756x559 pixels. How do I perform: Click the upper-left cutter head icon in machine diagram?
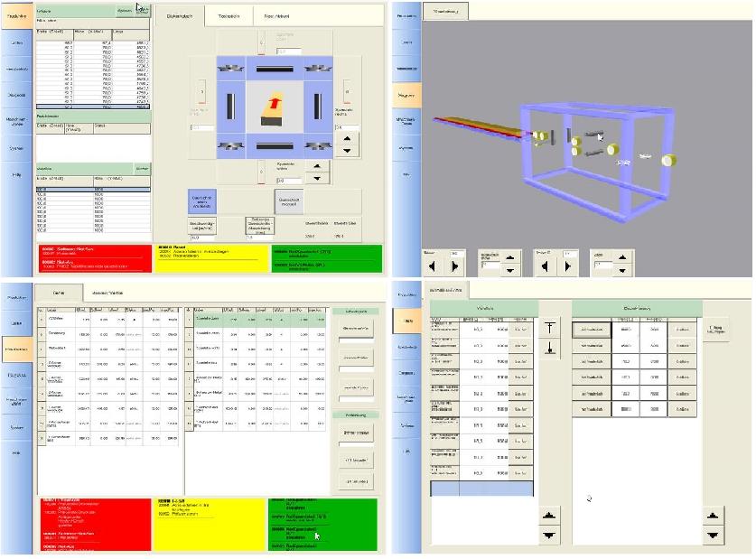pyautogui.click(x=230, y=69)
